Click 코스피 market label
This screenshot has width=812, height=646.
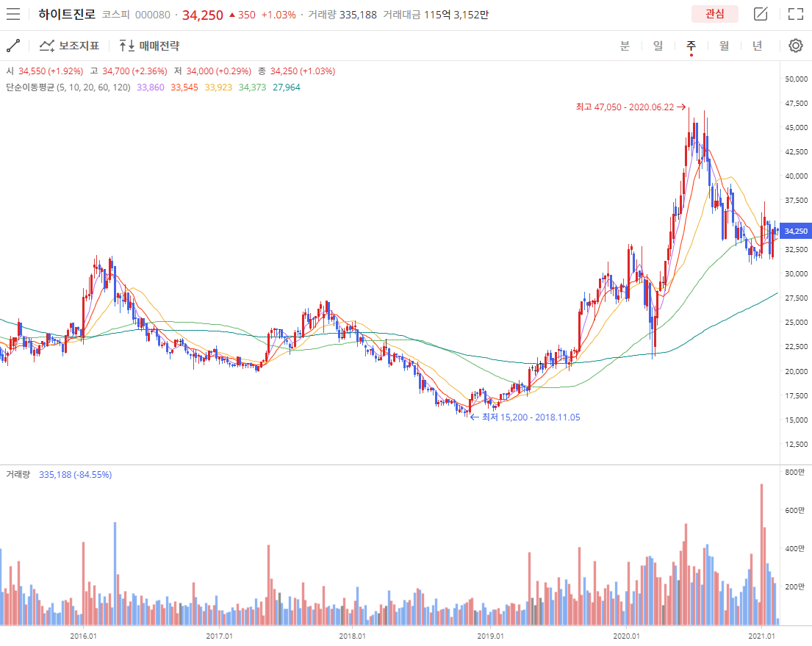(115, 15)
